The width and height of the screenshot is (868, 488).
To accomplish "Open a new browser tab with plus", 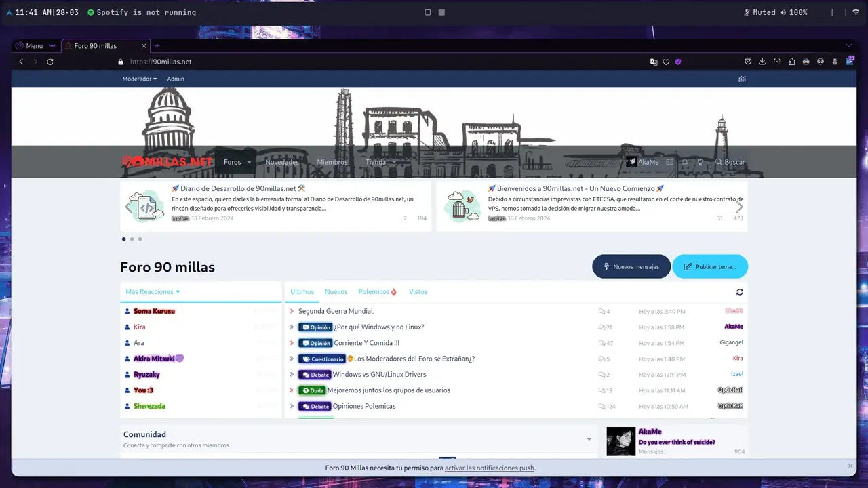I will 157,46.
